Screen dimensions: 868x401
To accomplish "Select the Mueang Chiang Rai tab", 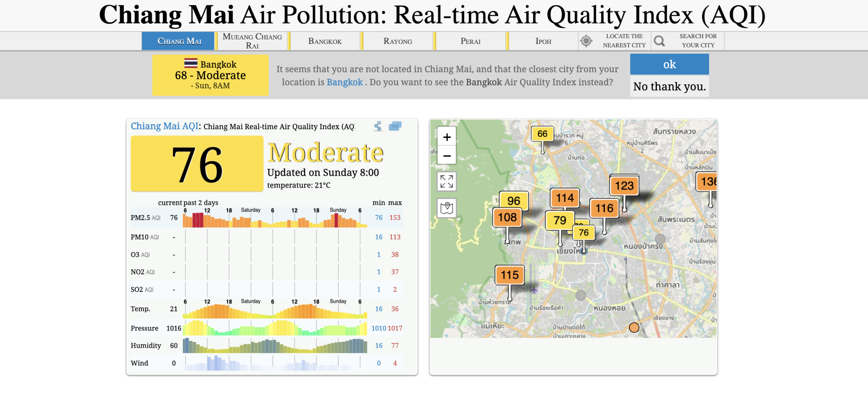I will (x=252, y=41).
